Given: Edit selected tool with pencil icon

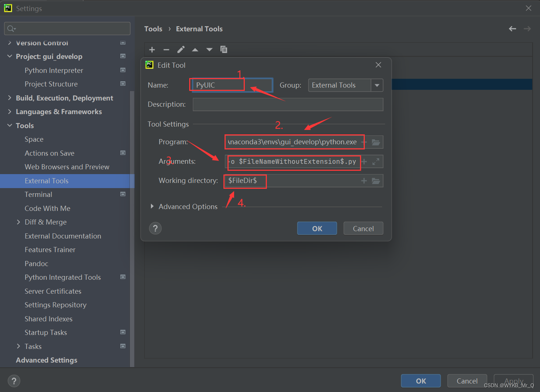Looking at the screenshot, I should coord(181,50).
